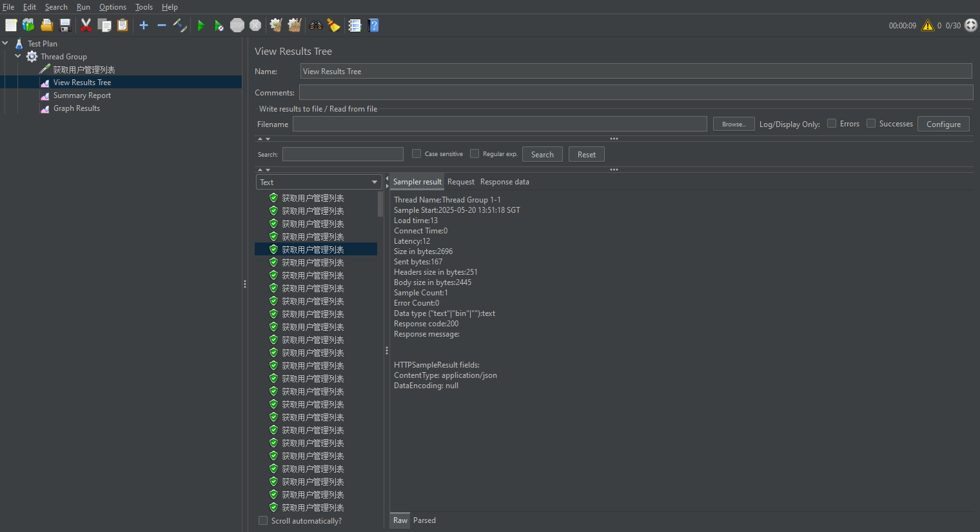The height and width of the screenshot is (532, 980).
Task: Open the Templates toolbar icon
Action: click(x=28, y=25)
